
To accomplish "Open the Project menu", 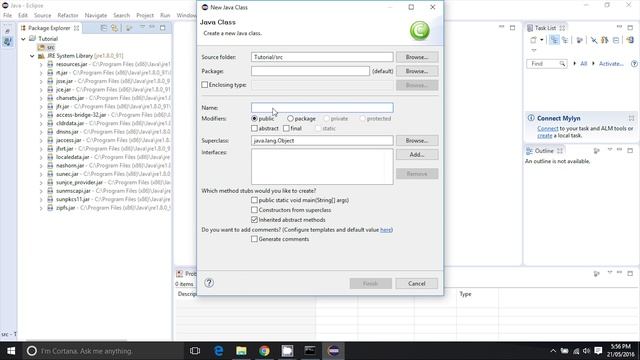I will click(145, 15).
